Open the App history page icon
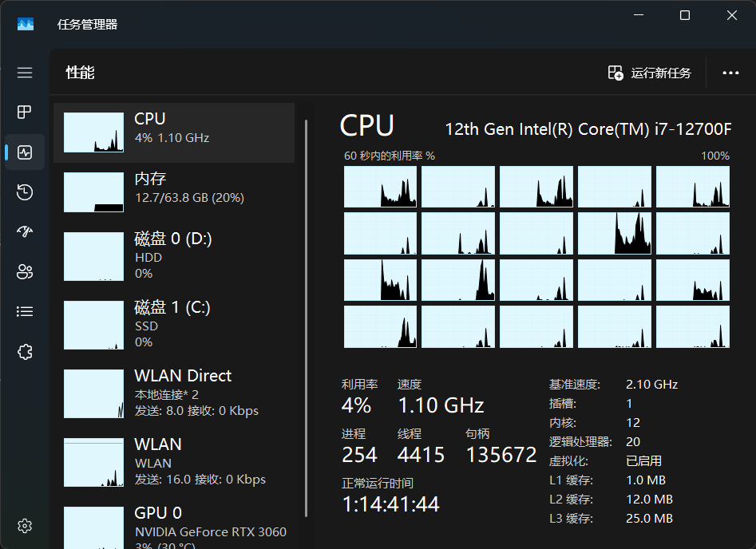756x549 pixels. pyautogui.click(x=25, y=192)
